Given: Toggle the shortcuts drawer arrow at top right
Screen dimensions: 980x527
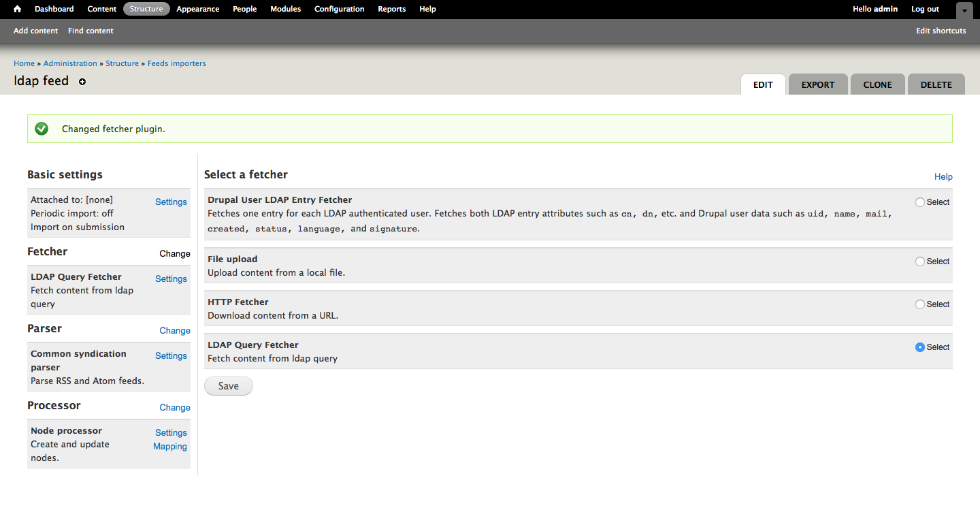Looking at the screenshot, I should click(964, 11).
